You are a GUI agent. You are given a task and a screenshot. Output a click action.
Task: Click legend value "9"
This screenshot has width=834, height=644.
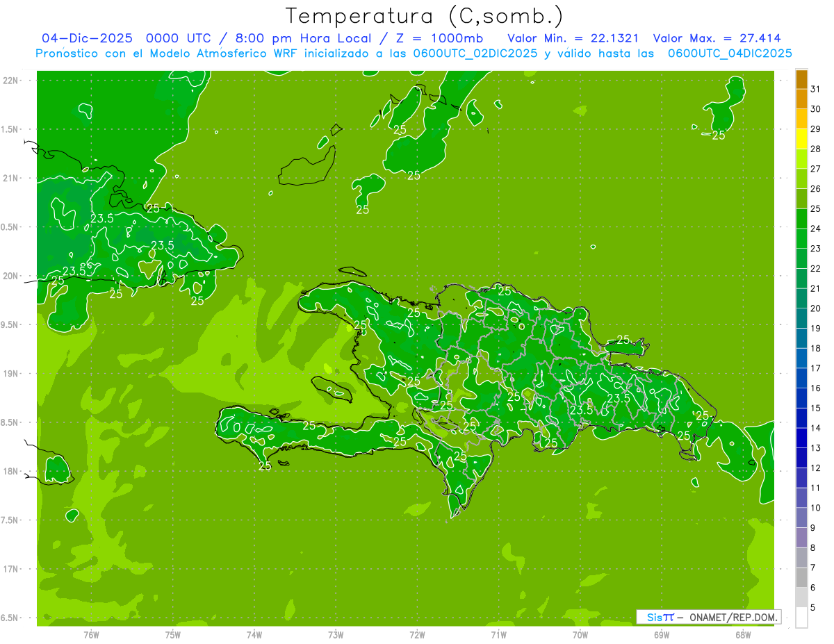[x=813, y=528]
